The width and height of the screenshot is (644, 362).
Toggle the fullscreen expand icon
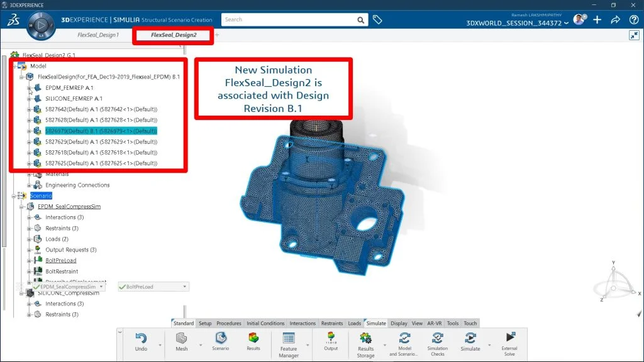(x=634, y=35)
